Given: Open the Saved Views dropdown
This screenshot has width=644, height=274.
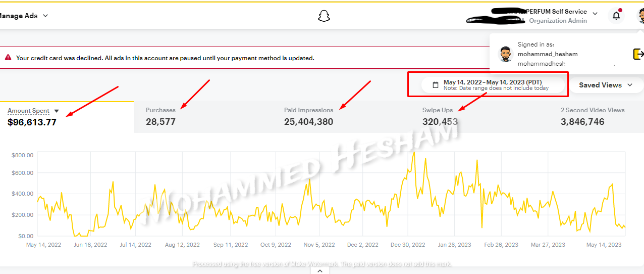Looking at the screenshot, I should coord(605,85).
